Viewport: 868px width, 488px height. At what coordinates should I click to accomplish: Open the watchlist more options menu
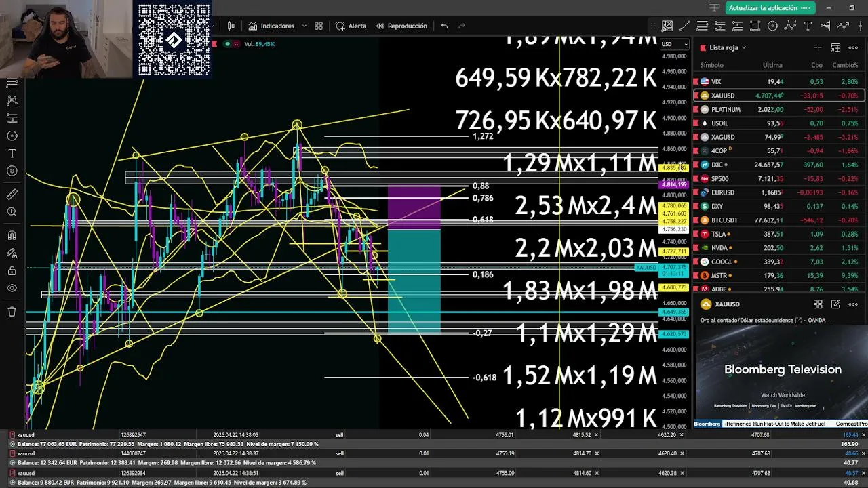(853, 47)
